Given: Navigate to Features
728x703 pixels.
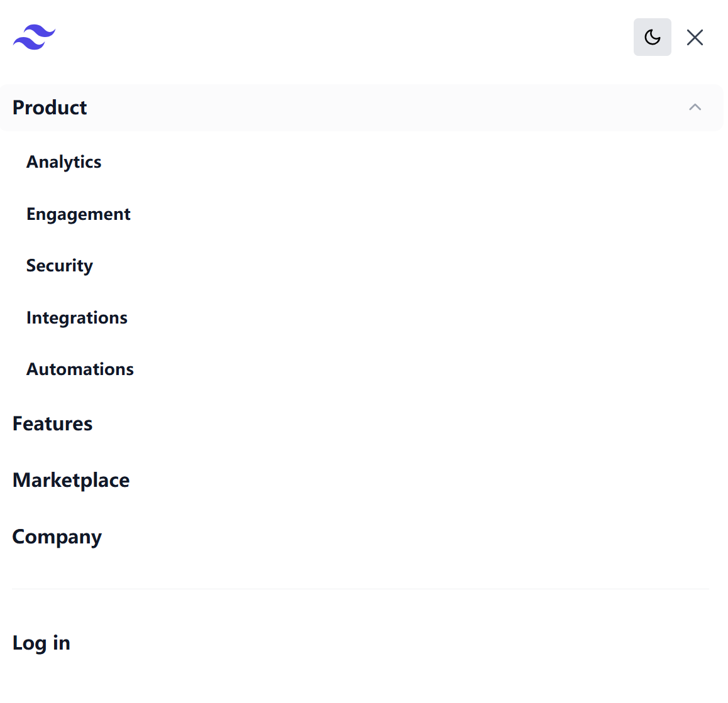Looking at the screenshot, I should click(x=52, y=424).
